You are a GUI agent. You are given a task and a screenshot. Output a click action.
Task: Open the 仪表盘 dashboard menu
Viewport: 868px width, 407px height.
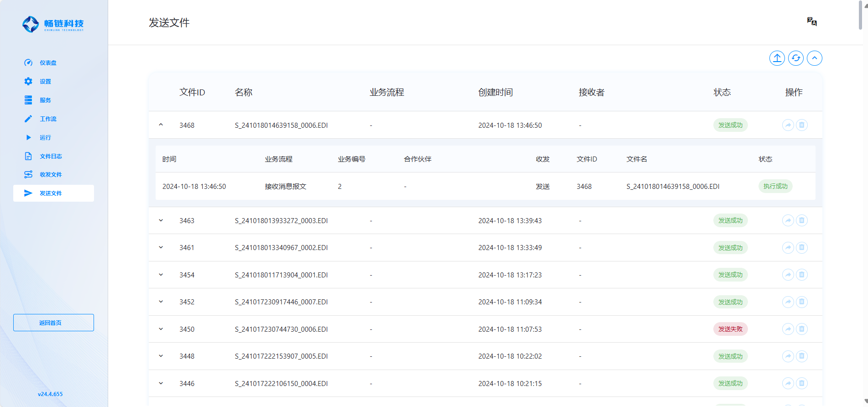pos(48,63)
